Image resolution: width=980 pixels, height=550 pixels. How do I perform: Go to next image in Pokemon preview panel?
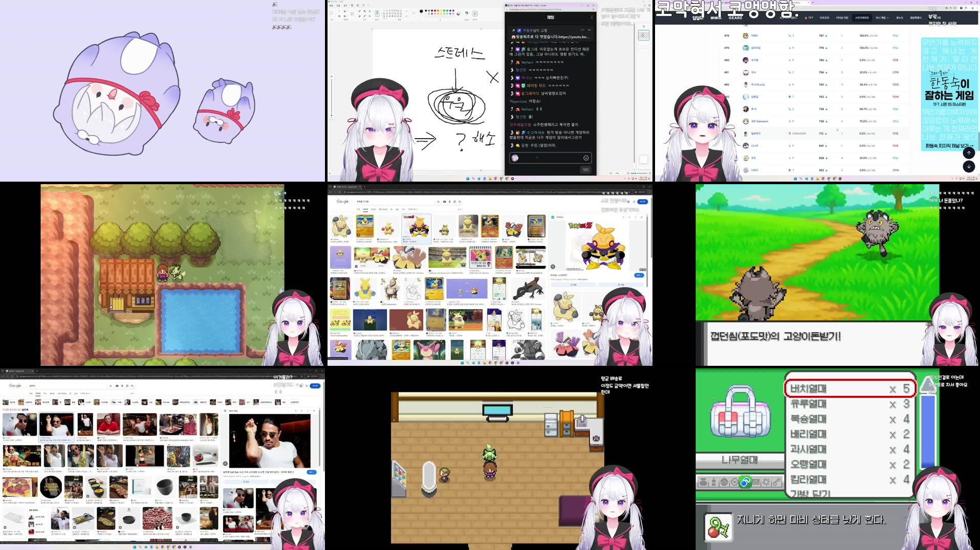tap(630, 217)
